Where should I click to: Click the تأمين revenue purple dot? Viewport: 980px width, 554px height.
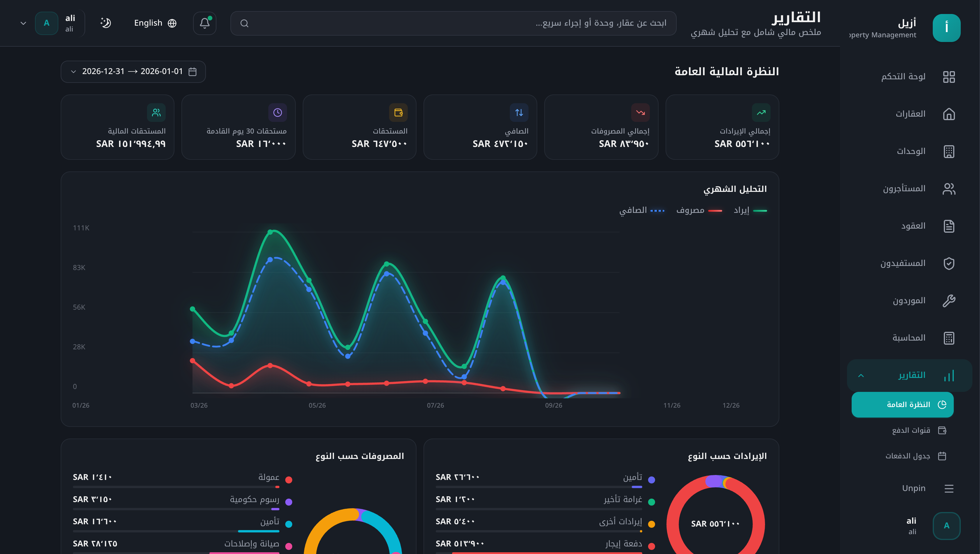652,480
